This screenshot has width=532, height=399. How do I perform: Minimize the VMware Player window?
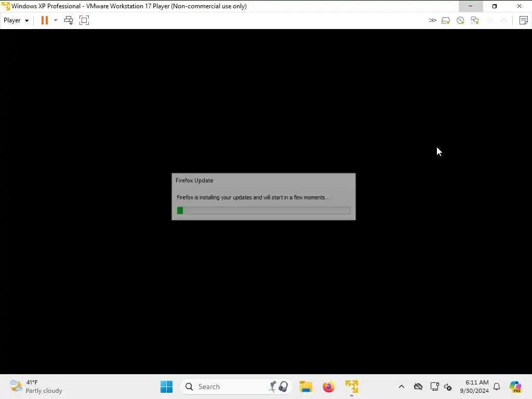tap(471, 6)
